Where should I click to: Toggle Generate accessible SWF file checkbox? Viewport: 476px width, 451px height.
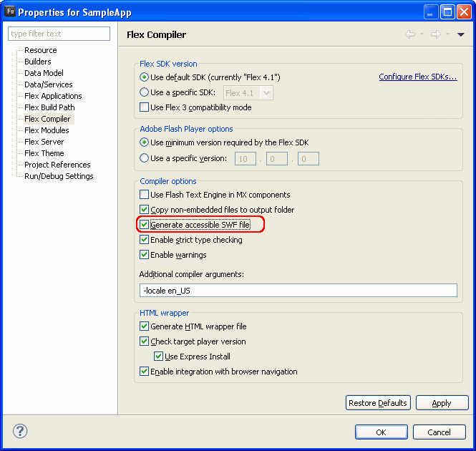click(x=144, y=225)
